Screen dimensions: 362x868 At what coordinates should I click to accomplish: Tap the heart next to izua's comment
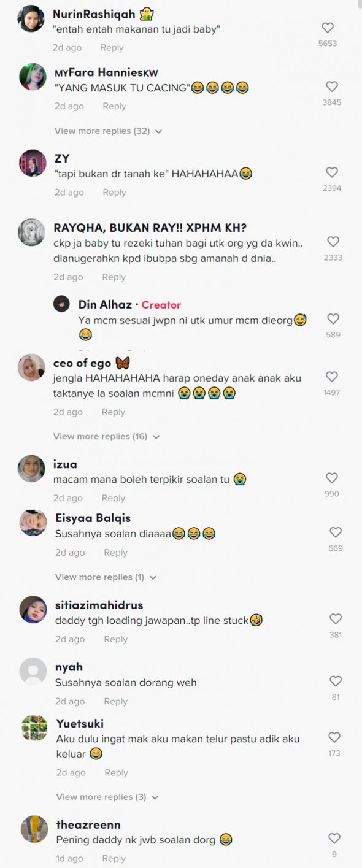click(332, 478)
